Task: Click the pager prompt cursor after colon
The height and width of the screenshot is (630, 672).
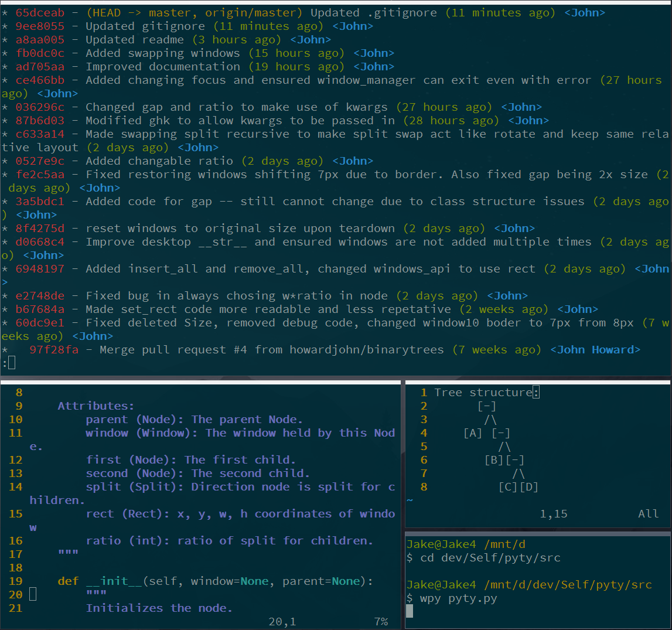Action: [12, 363]
